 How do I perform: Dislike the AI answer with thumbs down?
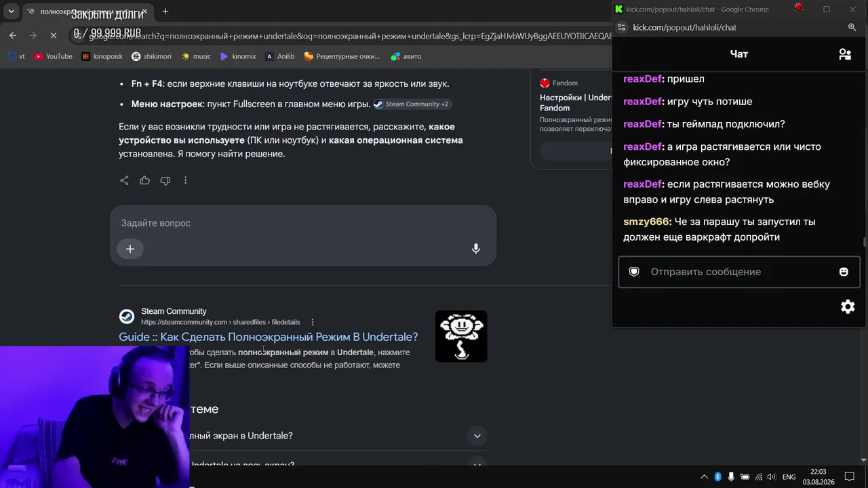[x=165, y=180]
